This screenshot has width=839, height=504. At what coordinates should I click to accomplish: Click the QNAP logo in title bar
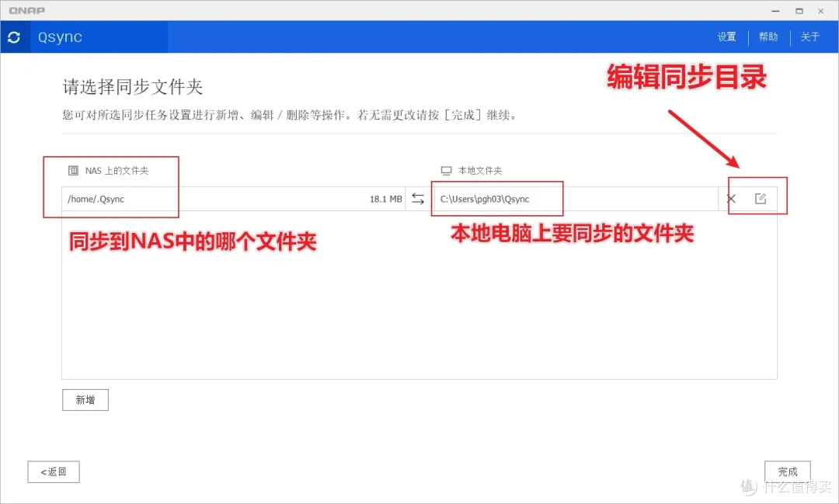pyautogui.click(x=26, y=11)
